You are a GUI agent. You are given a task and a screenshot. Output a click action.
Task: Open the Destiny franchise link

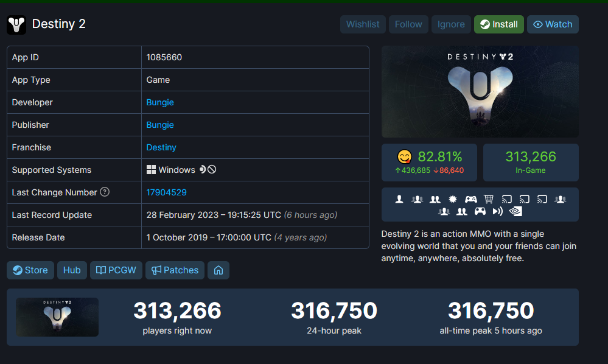161,147
